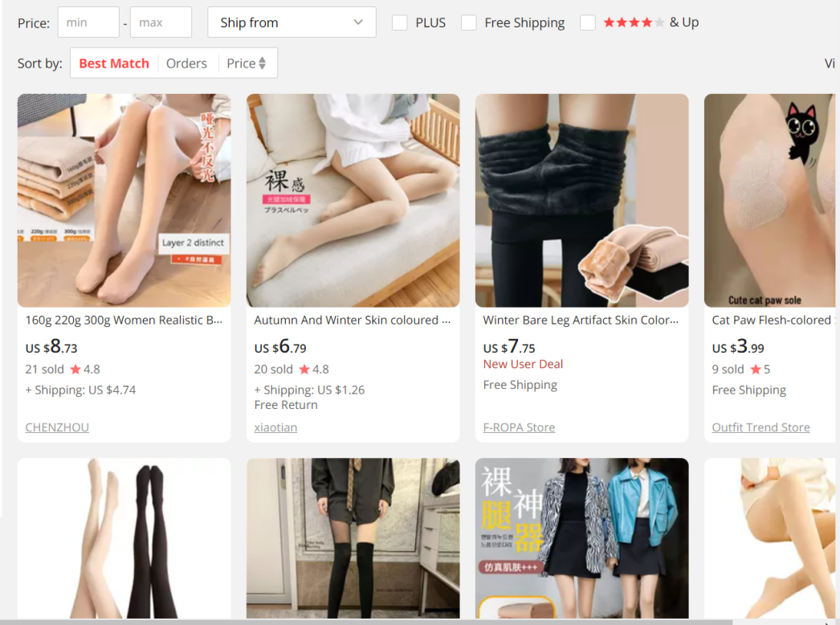The image size is (840, 625).
Task: Tick the four stars & Up checkbox
Action: [x=588, y=22]
